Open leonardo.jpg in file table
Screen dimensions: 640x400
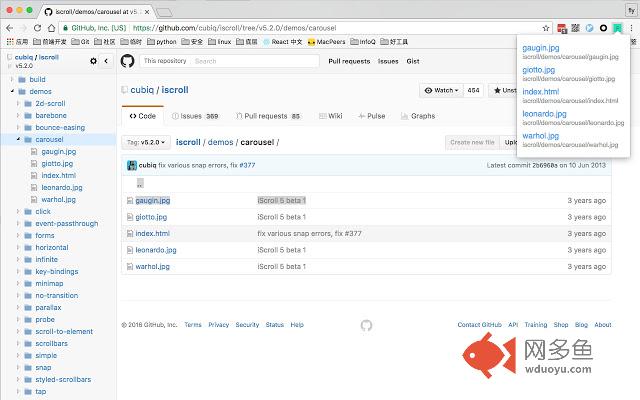[x=156, y=250]
